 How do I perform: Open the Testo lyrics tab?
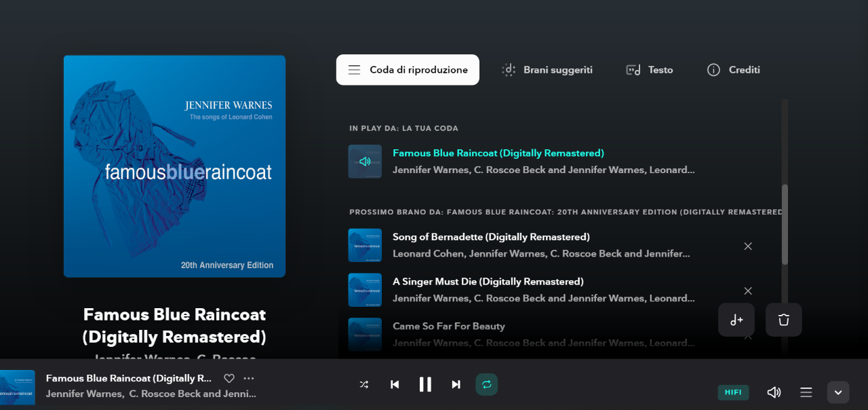coord(649,70)
